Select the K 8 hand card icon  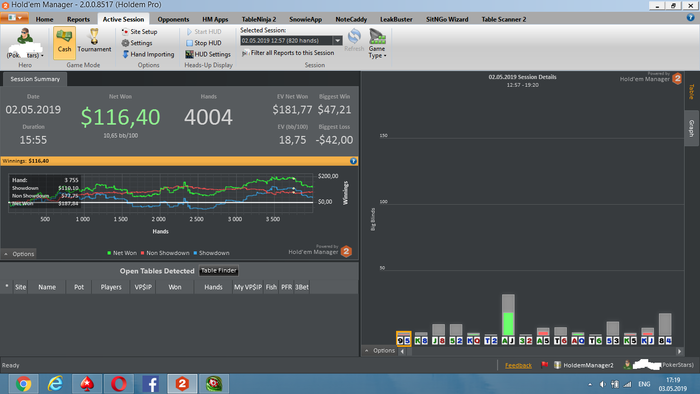point(421,340)
